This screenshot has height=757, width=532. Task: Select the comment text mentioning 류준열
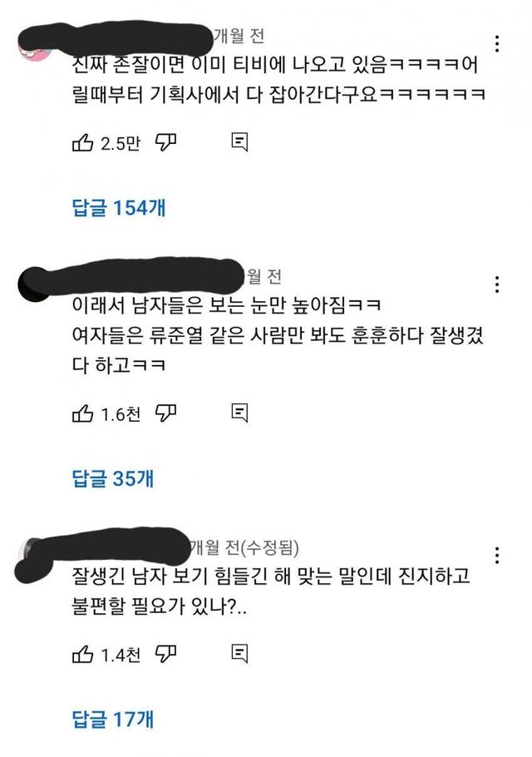coord(278,335)
